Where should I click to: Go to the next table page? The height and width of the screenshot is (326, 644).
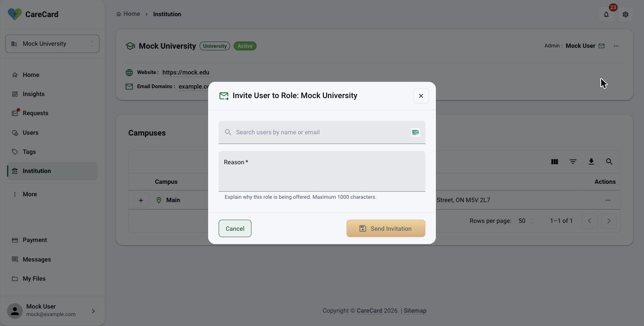coord(609,221)
